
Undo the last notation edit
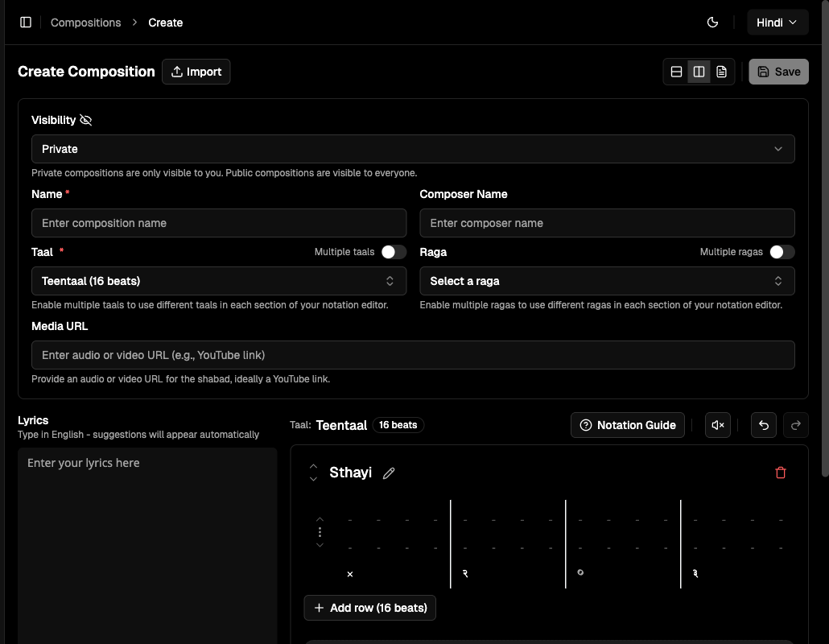tap(763, 425)
